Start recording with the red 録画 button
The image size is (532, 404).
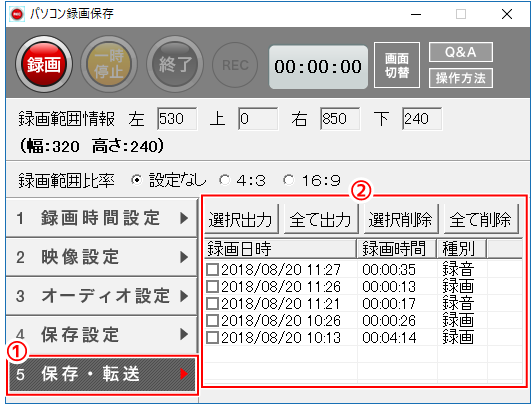click(x=44, y=64)
